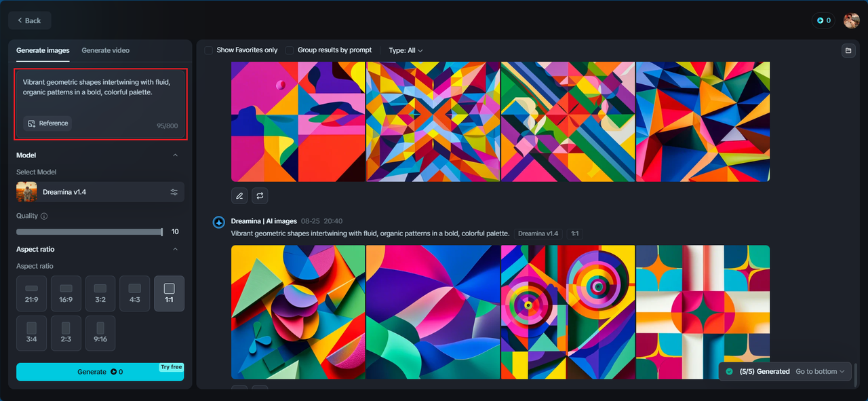The width and height of the screenshot is (868, 401).
Task: Select the Generate images tab
Action: [x=43, y=50]
